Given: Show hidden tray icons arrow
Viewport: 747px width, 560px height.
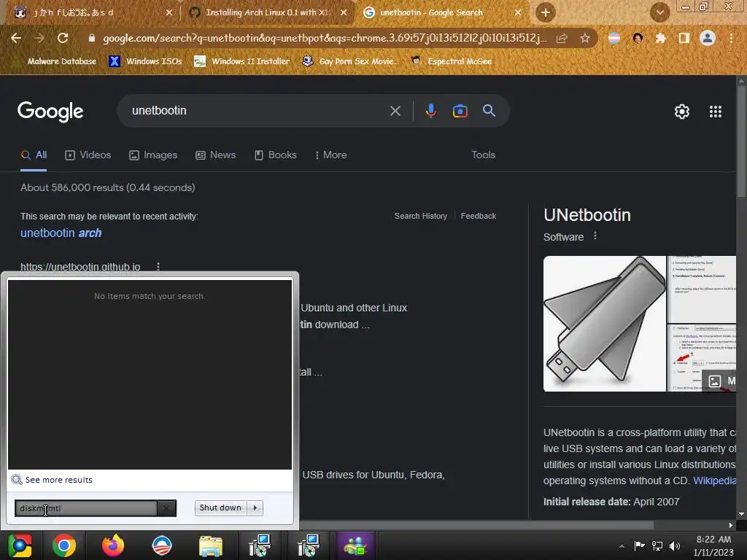Looking at the screenshot, I should coord(622,546).
